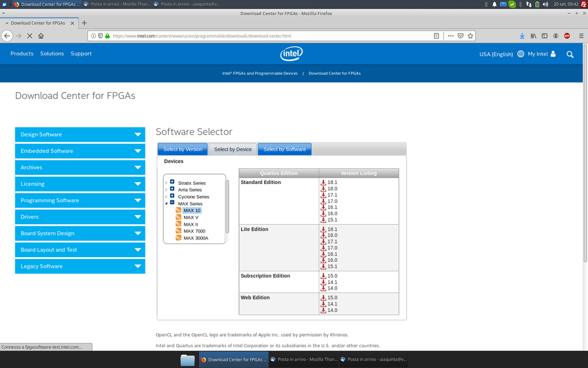Close the Download Center for FPGAs tab
The image size is (588, 368).
pyautogui.click(x=72, y=23)
